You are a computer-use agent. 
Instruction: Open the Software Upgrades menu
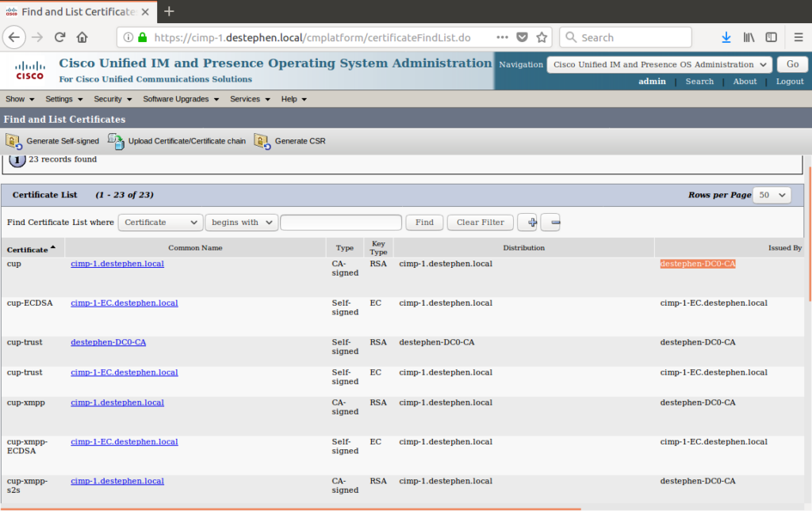181,99
